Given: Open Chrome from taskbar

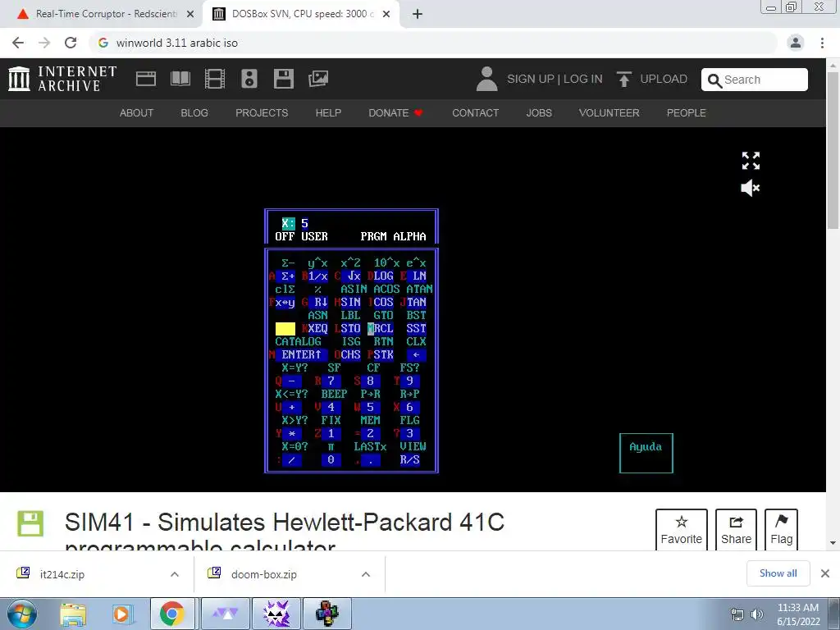Looking at the screenshot, I should point(171,614).
